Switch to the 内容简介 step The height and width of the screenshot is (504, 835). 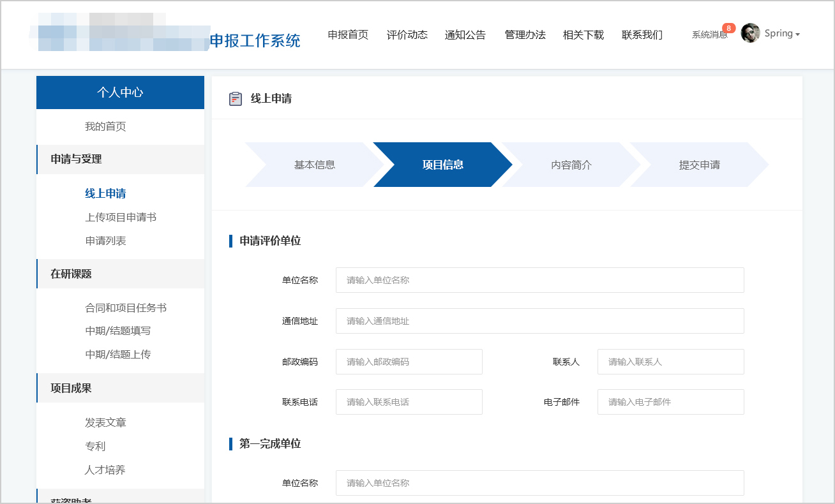point(571,164)
